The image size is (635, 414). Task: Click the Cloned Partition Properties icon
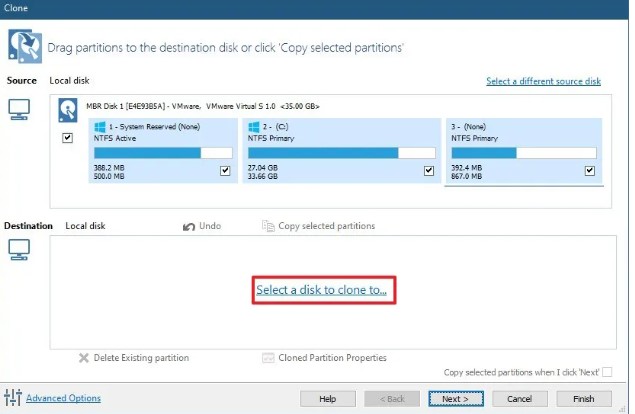pos(268,358)
